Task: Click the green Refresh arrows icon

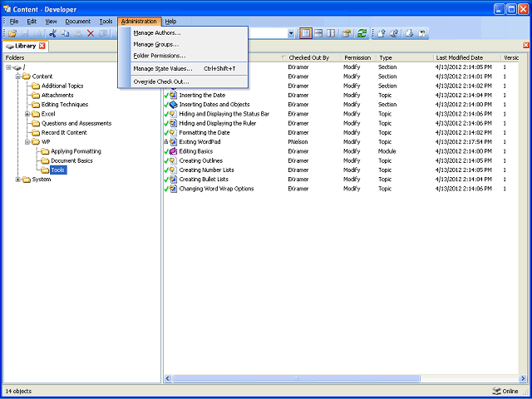Action: click(362, 33)
